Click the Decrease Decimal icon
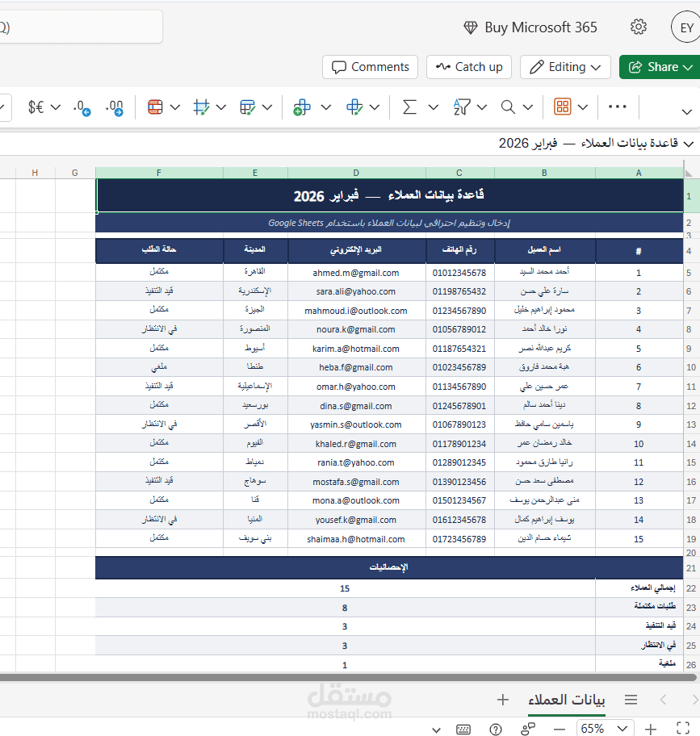 (81, 107)
